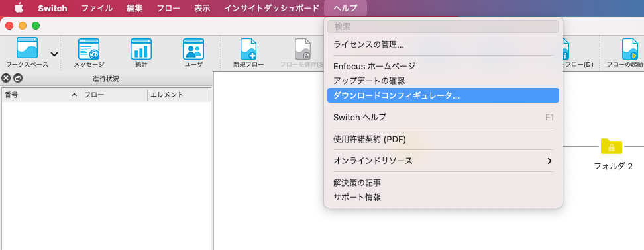Open the インサイトダッシュボード menu

coord(272,8)
